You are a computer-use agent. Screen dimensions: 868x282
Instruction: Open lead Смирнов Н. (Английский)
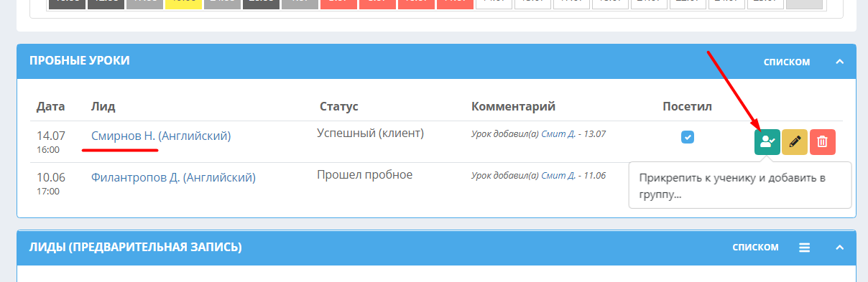click(x=161, y=136)
